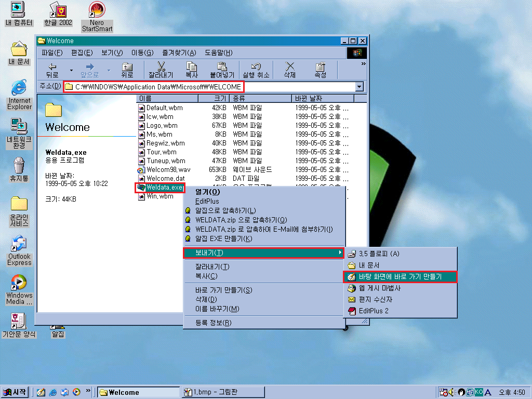Click the Copy (복사) toolbar icon
Image resolution: width=532 pixels, height=399 pixels.
[192, 70]
